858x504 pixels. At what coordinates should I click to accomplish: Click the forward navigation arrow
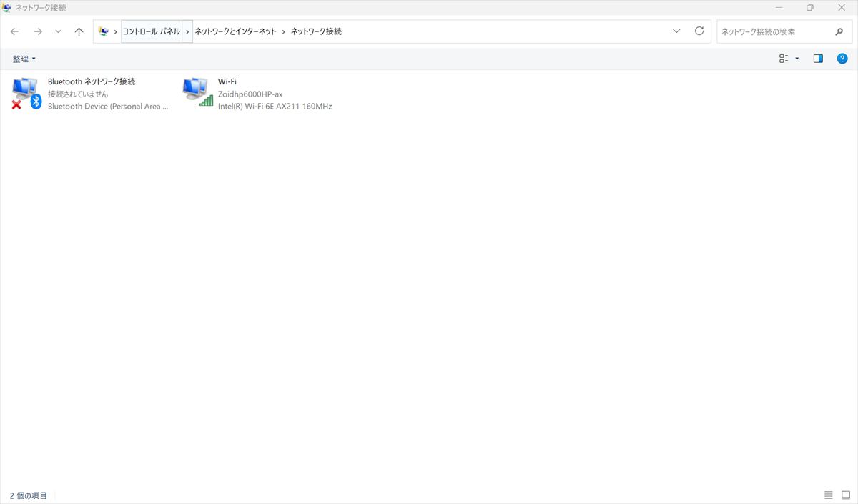(x=38, y=31)
